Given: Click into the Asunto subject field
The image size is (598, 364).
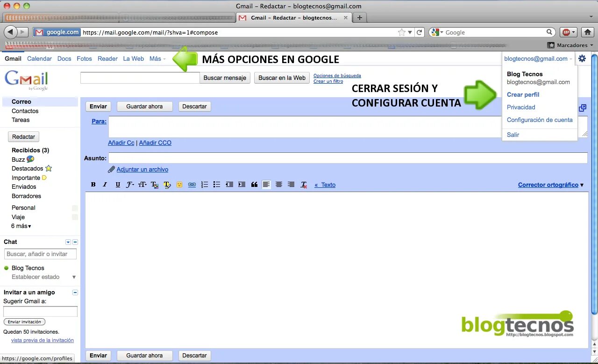Looking at the screenshot, I should point(348,158).
